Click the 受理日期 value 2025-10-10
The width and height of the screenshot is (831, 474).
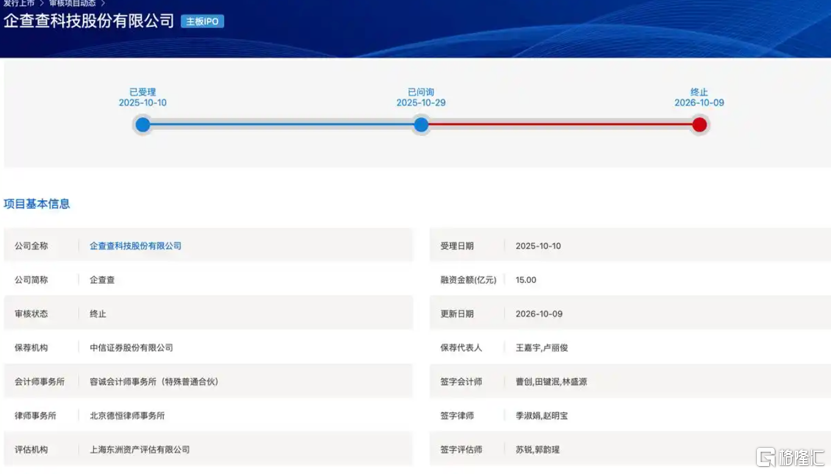click(x=538, y=246)
